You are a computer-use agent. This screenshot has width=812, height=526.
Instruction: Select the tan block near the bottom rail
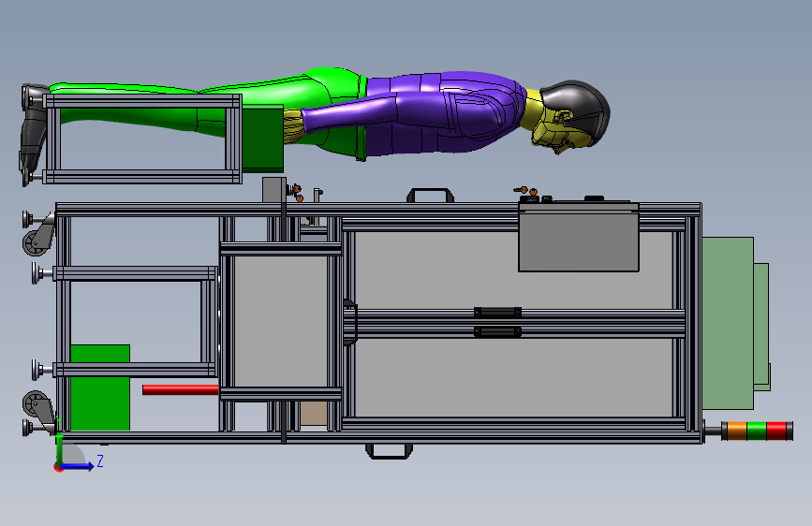(314, 414)
